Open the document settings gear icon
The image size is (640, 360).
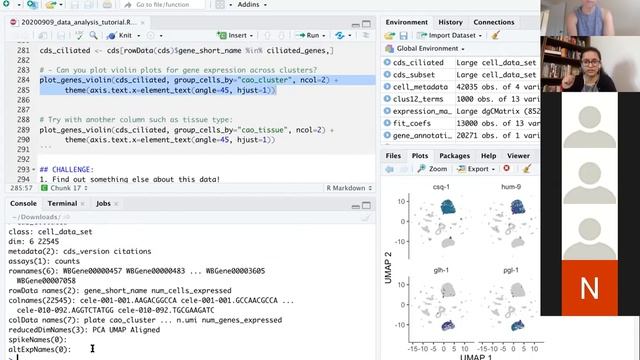[151, 36]
